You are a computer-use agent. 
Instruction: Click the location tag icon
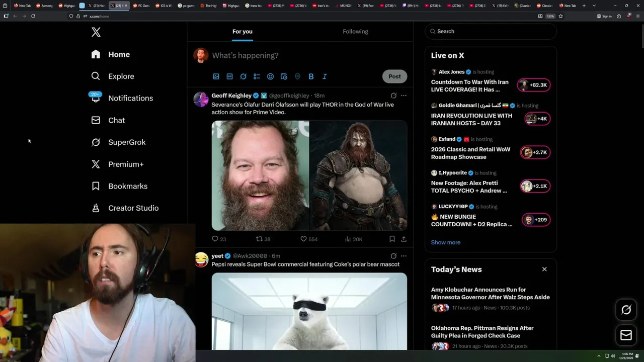pyautogui.click(x=297, y=76)
